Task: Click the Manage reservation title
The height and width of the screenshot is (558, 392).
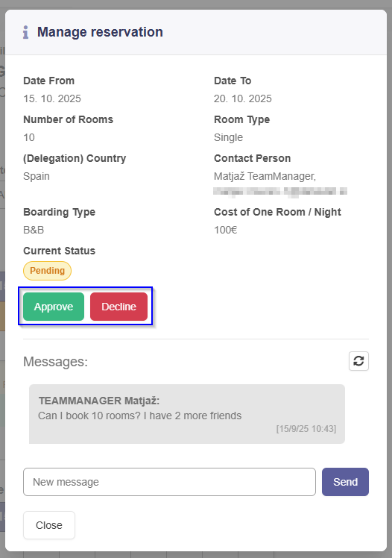Action: 100,32
